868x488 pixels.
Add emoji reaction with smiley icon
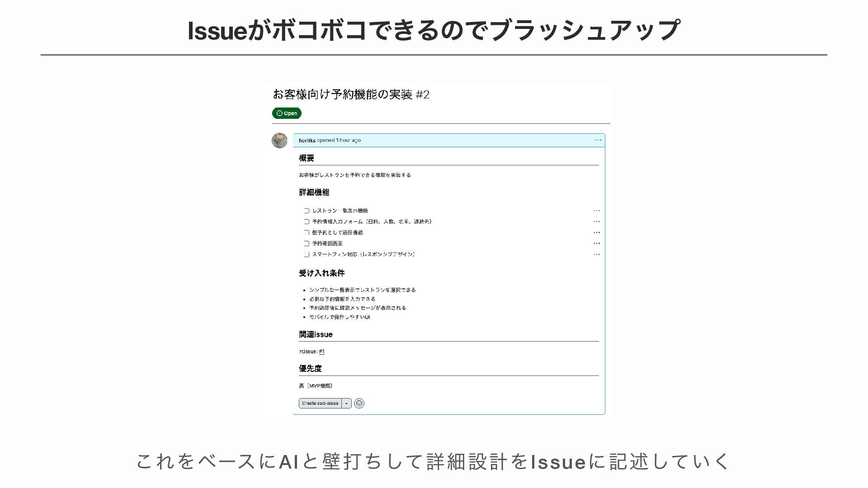(x=359, y=404)
